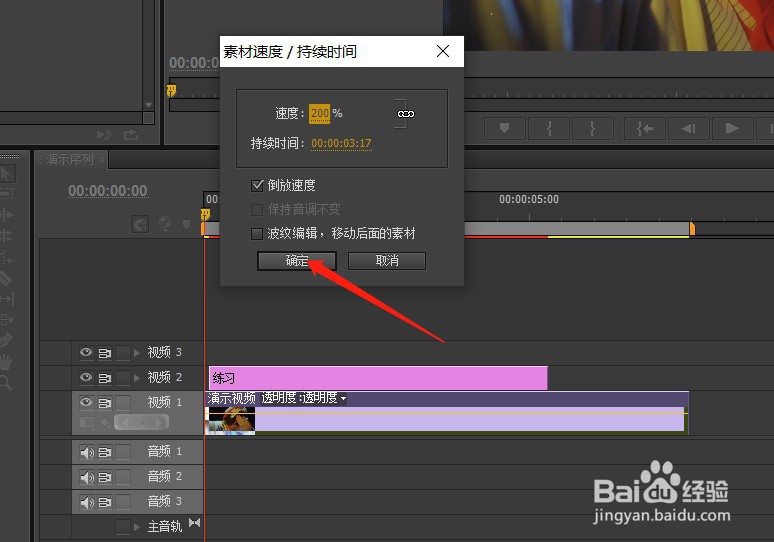
Task: Check 波纹编辑，移动后面的素材 checkbox
Action: [257, 233]
